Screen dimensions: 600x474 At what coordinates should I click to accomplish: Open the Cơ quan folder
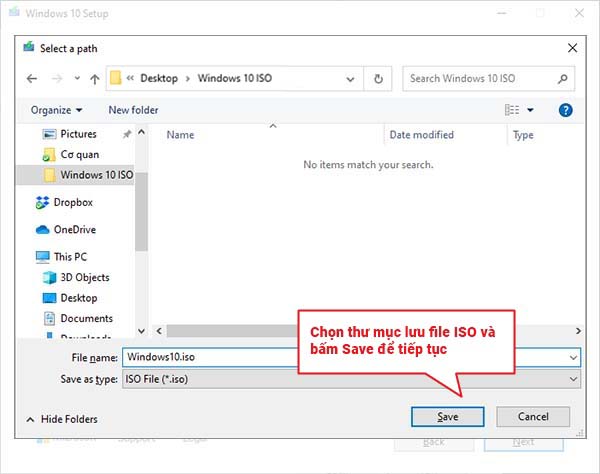pyautogui.click(x=80, y=155)
